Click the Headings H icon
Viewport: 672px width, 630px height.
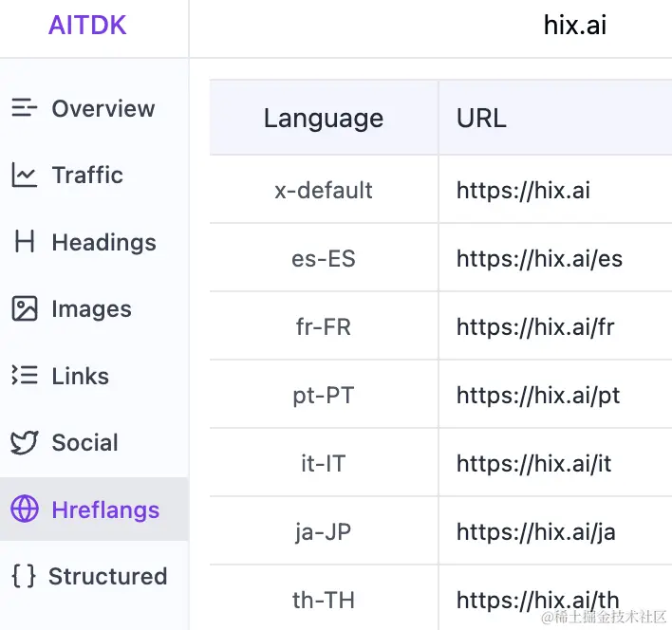pyautogui.click(x=24, y=242)
